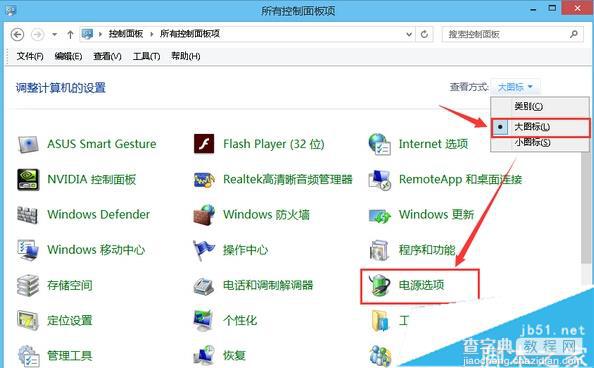Open the 查看(V) menu
The width and height of the screenshot is (594, 368).
click(x=107, y=56)
